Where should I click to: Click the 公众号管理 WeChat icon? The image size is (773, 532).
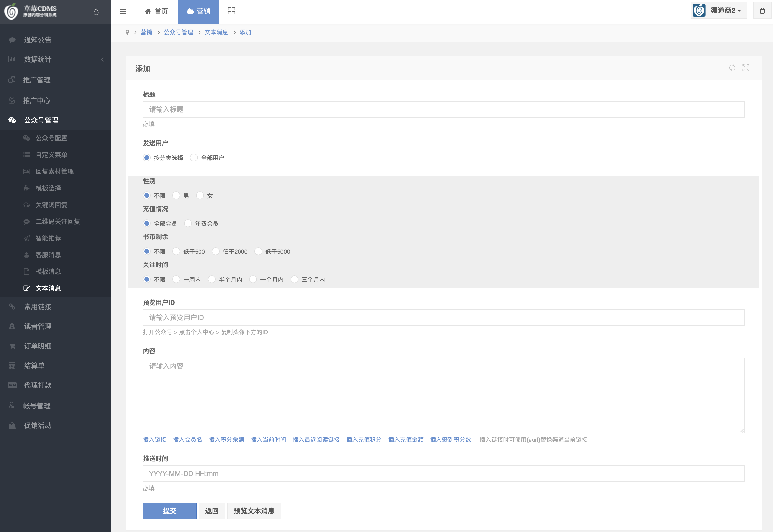tap(12, 120)
